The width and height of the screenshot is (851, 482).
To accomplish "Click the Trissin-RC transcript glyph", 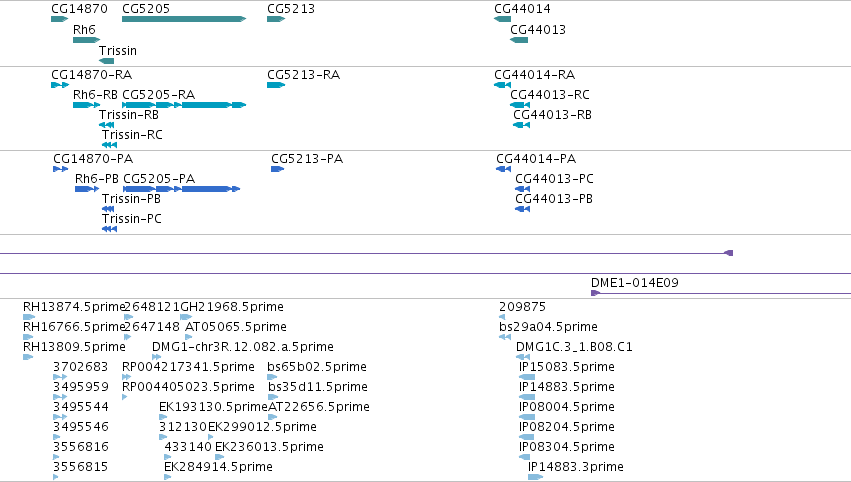I will (110, 145).
